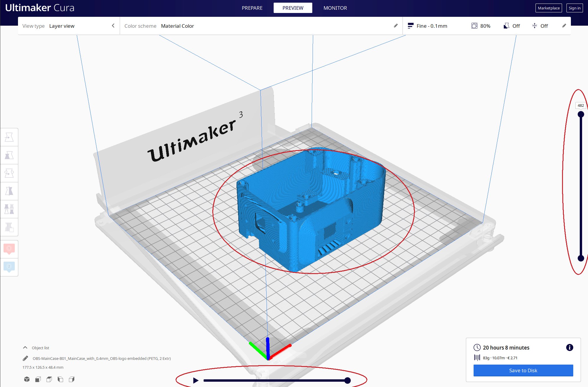Viewport: 588px width, 387px height.
Task: Click the pencil icon beside OBS-MainCase filename
Action: click(x=25, y=358)
